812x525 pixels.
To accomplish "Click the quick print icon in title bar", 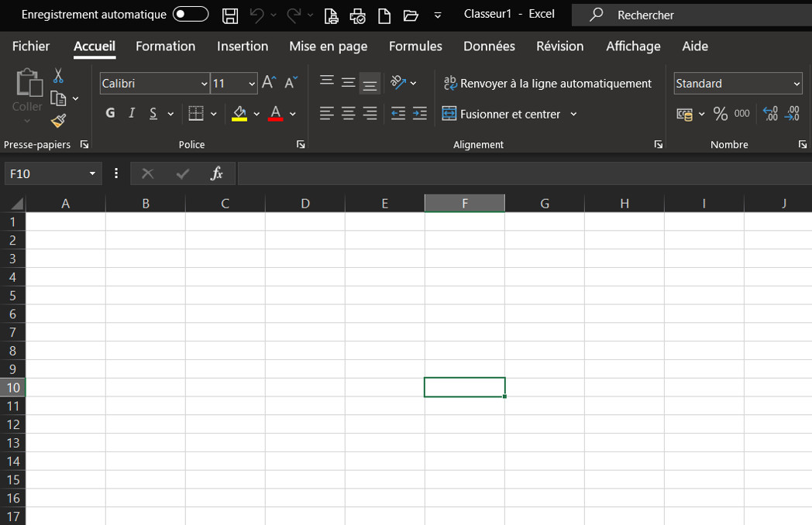I will [357, 16].
